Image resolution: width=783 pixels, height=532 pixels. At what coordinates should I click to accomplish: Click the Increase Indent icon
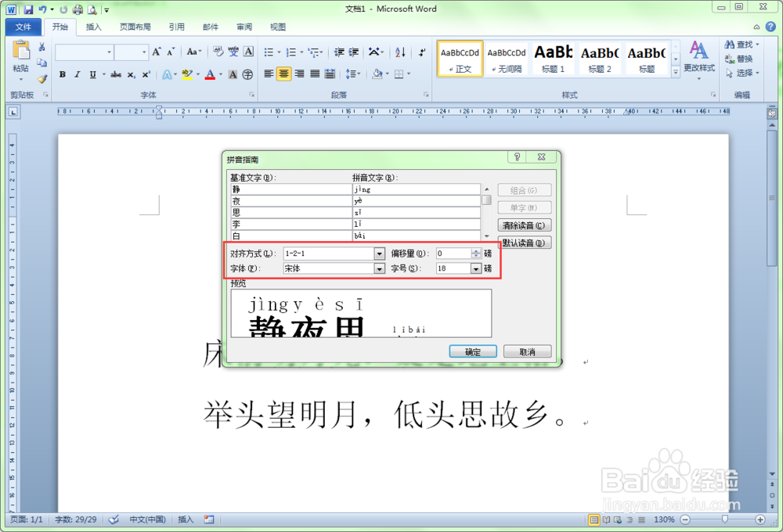coord(354,52)
